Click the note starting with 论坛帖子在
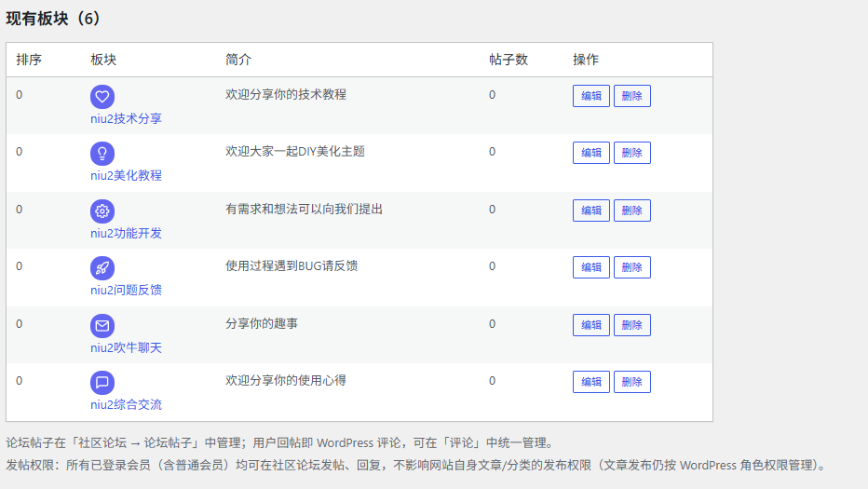The height and width of the screenshot is (489, 868). pyautogui.click(x=279, y=443)
